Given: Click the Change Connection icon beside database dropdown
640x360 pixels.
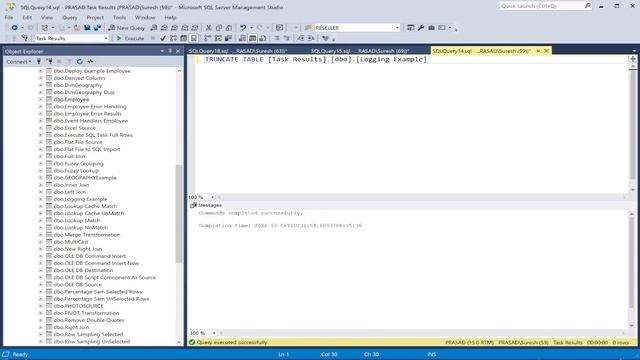Looking at the screenshot, I should [25, 38].
